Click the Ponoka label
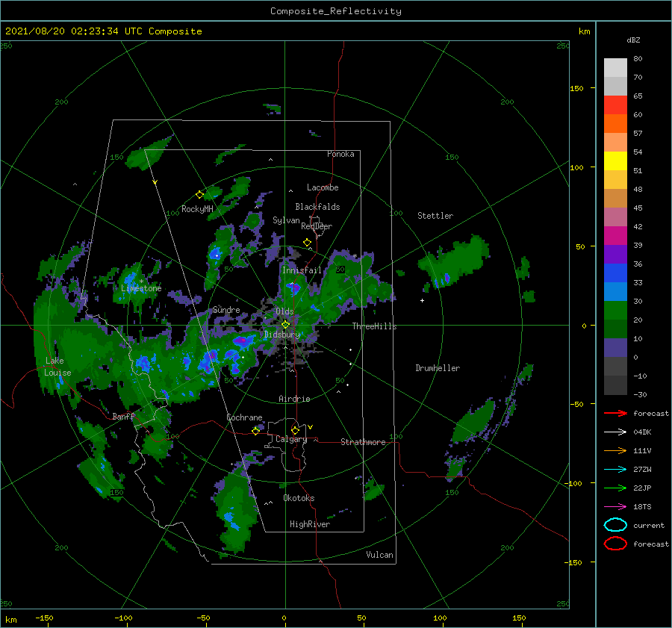 pyautogui.click(x=340, y=154)
